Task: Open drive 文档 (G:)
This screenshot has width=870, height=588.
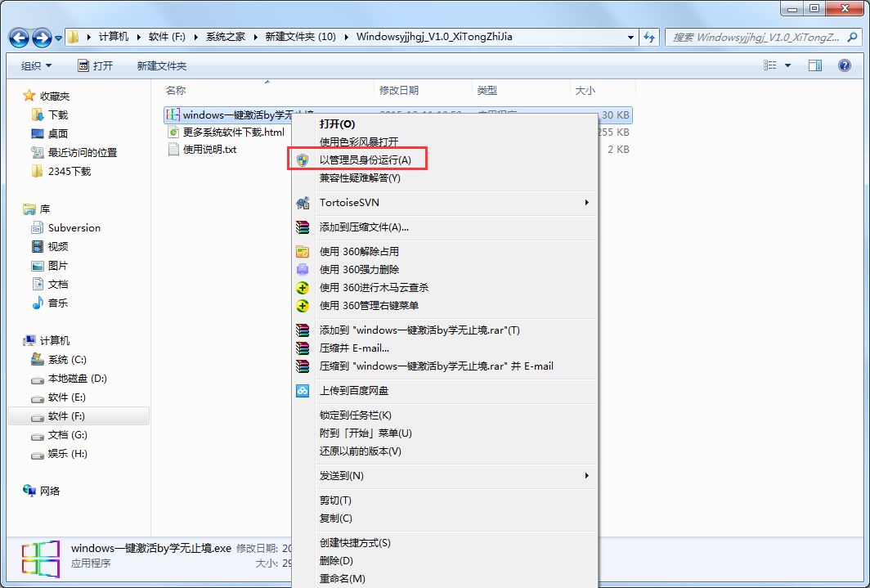Action: (x=59, y=435)
